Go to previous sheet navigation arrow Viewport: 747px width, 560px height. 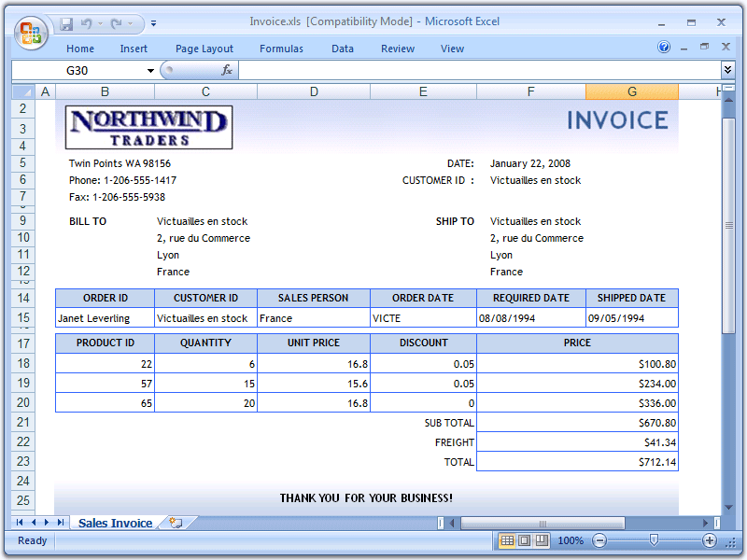tap(34, 523)
